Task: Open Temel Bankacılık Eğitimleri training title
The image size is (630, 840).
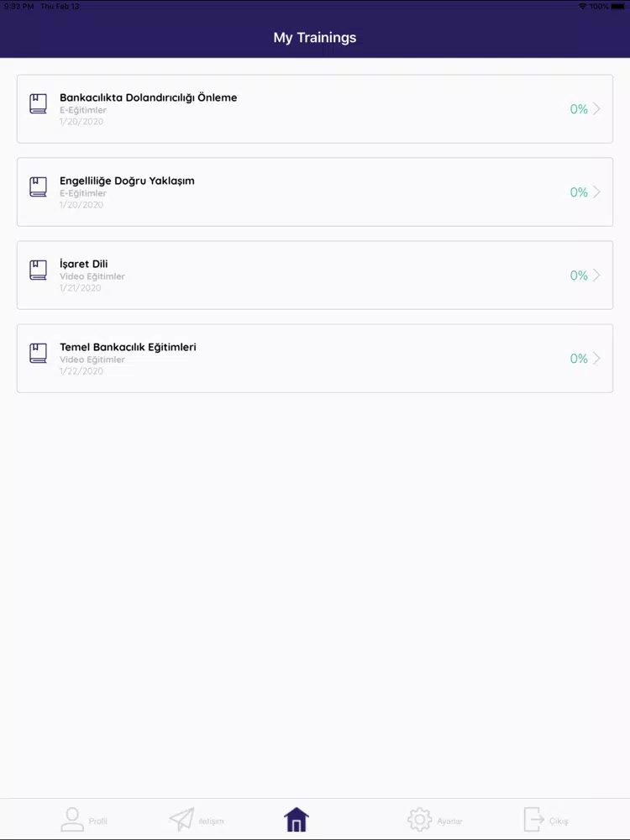Action: pos(128,347)
